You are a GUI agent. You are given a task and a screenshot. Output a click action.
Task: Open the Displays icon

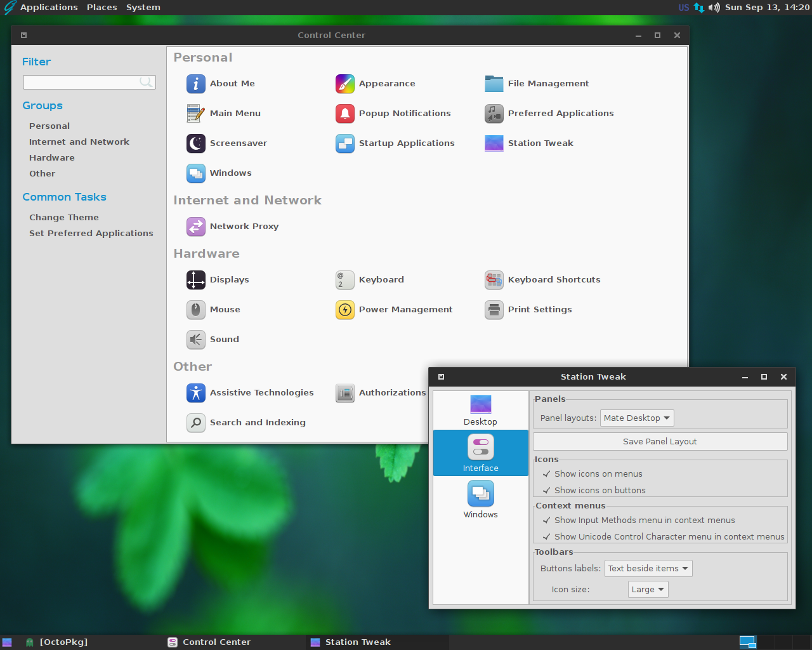(196, 280)
